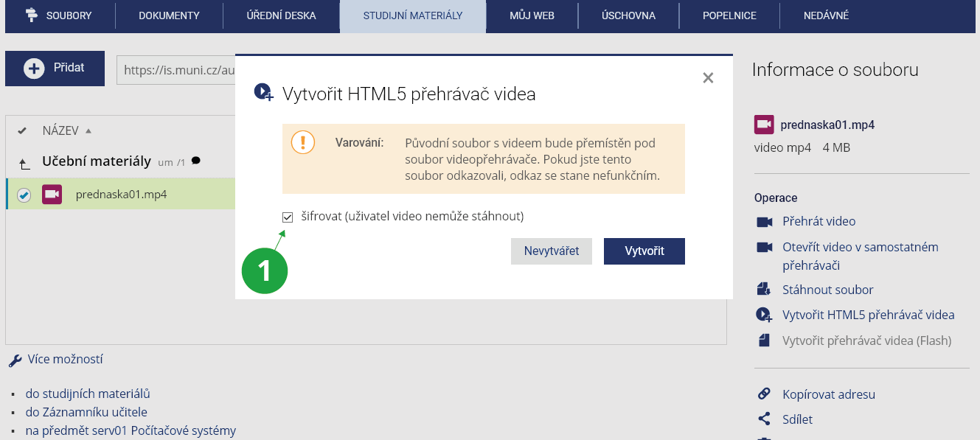
Task: Uncheck the šifrovat encryption checkbox
Action: tap(288, 217)
